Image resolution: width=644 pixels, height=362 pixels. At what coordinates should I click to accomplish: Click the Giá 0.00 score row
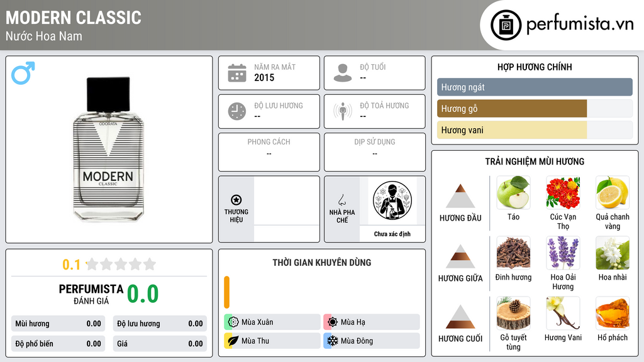pyautogui.click(x=160, y=344)
